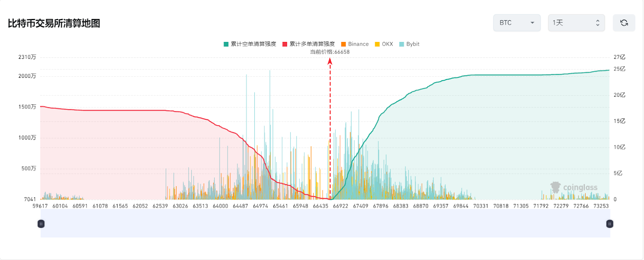Click the 1000万 left axis label

point(27,138)
